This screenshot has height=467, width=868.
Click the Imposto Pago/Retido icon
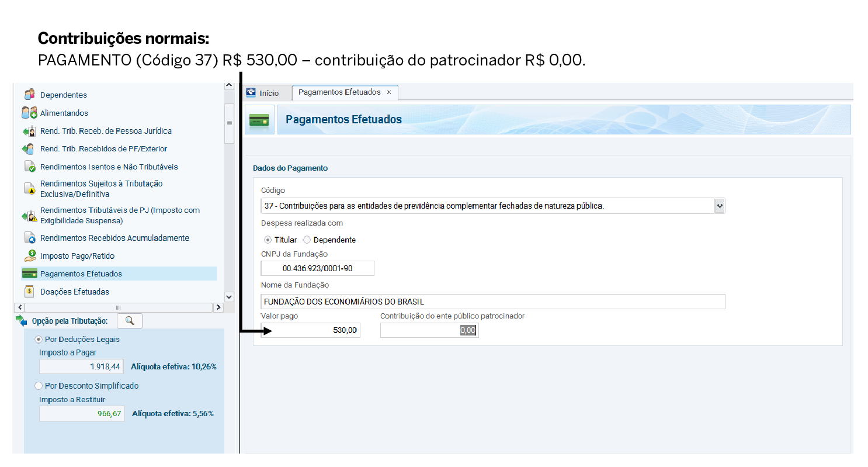[30, 255]
